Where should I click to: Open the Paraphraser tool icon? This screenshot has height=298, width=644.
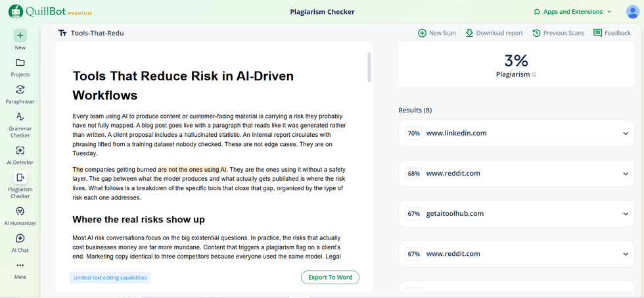click(20, 89)
